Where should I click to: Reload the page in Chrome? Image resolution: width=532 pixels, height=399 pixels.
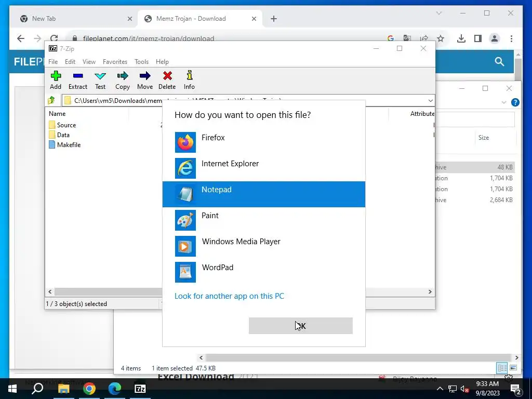click(x=54, y=38)
